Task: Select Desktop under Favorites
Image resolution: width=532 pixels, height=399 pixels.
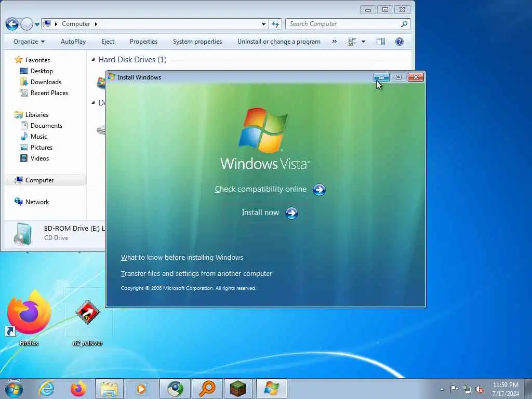Action: click(x=42, y=71)
